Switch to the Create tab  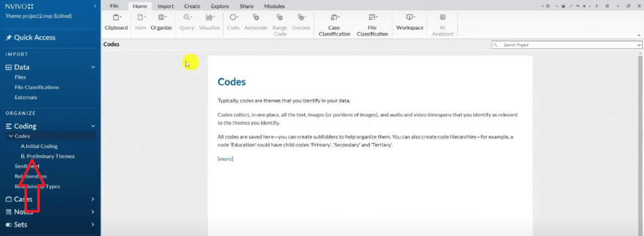(192, 6)
